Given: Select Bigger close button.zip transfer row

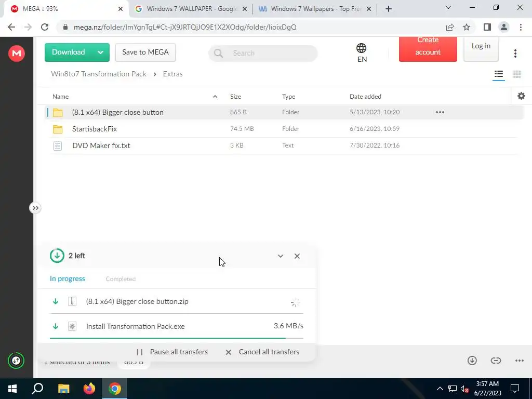Looking at the screenshot, I should (177, 302).
